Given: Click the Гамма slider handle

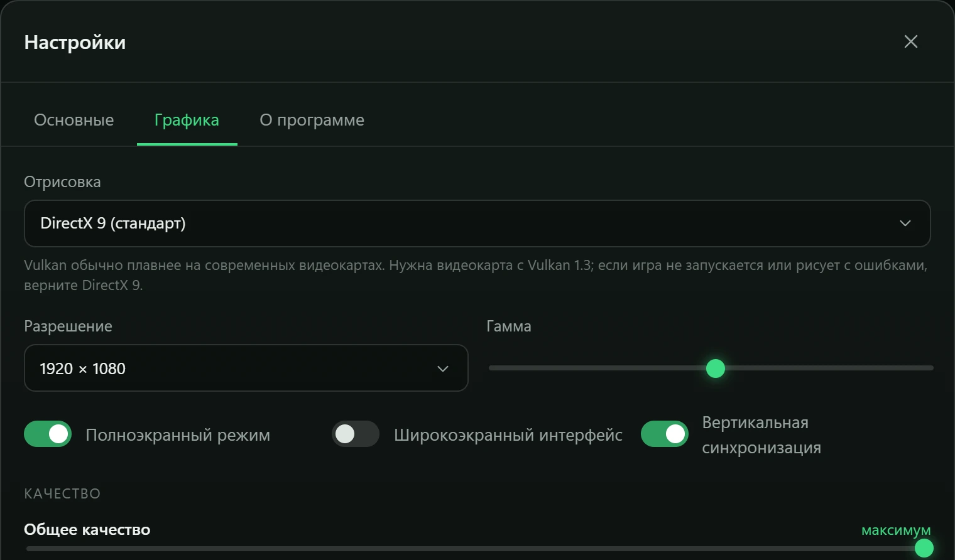Looking at the screenshot, I should point(716,369).
